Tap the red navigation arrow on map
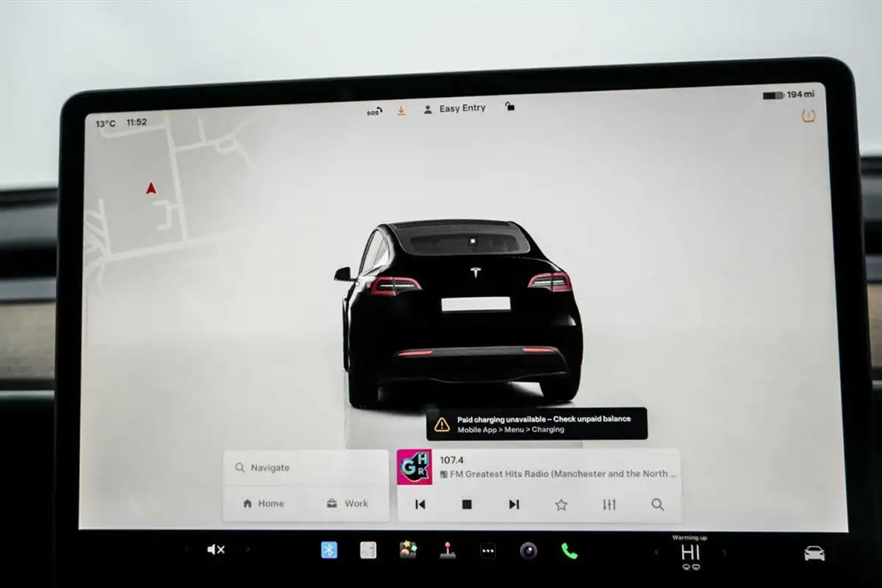882x588 pixels. (151, 189)
